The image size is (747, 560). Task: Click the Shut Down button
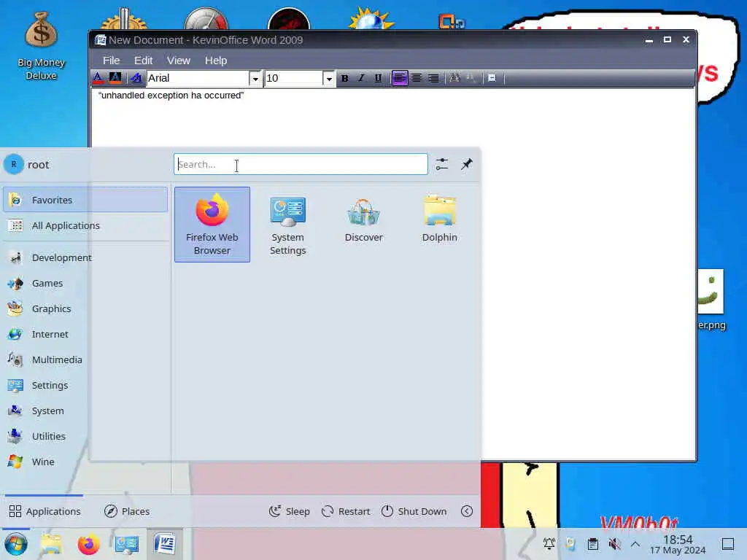coord(414,511)
